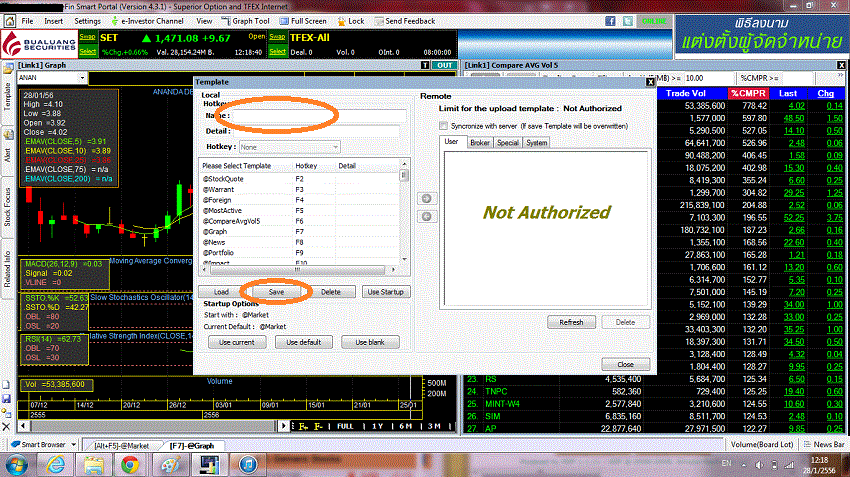Image resolution: width=850 pixels, height=477 pixels.
Task: Open iTunes from the taskbar
Action: click(x=248, y=465)
